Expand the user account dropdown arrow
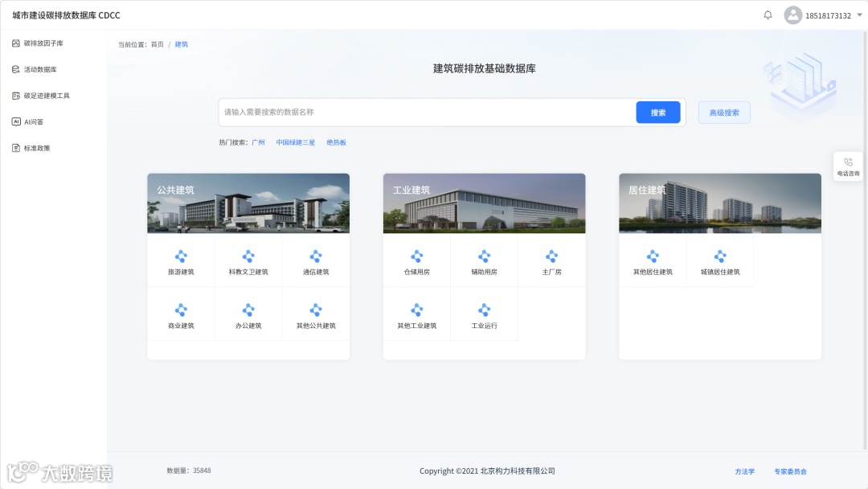 point(859,15)
